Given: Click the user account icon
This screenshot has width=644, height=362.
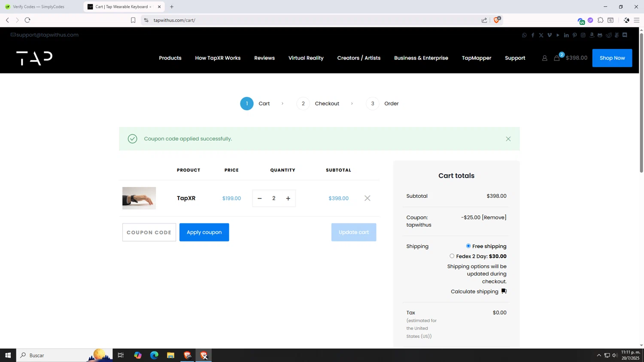Looking at the screenshot, I should (x=544, y=58).
